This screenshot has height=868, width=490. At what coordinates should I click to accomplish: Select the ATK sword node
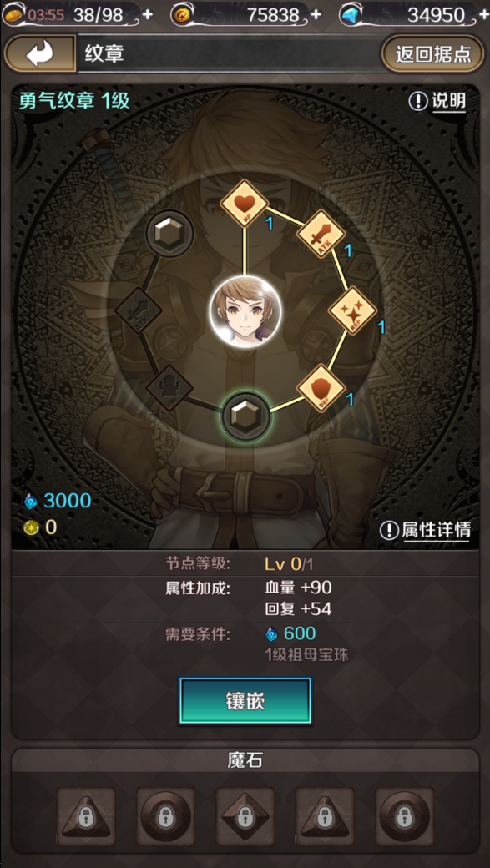321,234
